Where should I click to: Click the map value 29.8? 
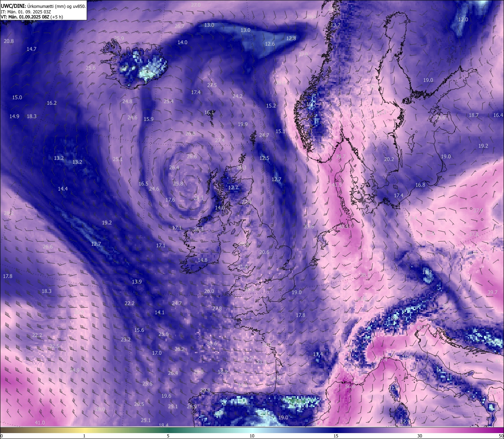pyautogui.click(x=205, y=390)
